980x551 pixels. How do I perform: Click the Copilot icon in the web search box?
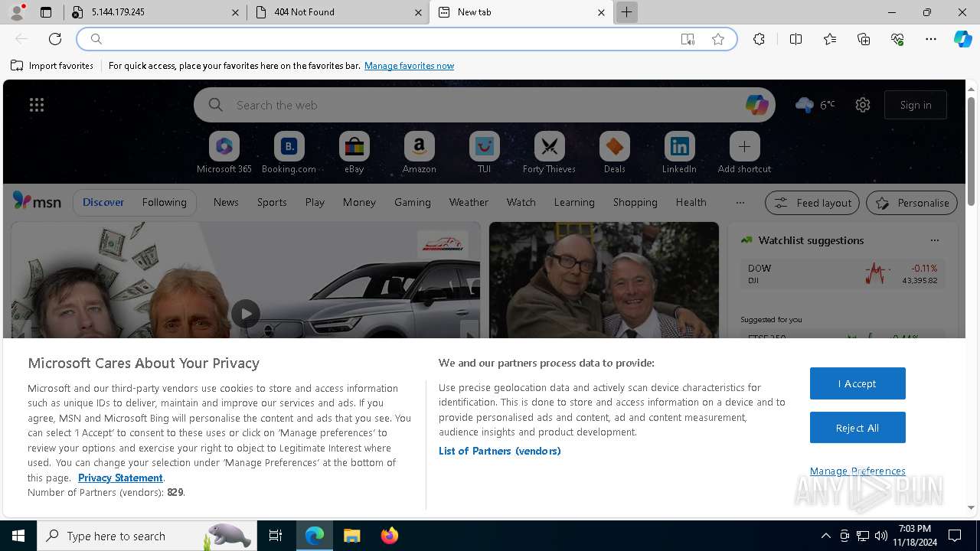pos(756,105)
